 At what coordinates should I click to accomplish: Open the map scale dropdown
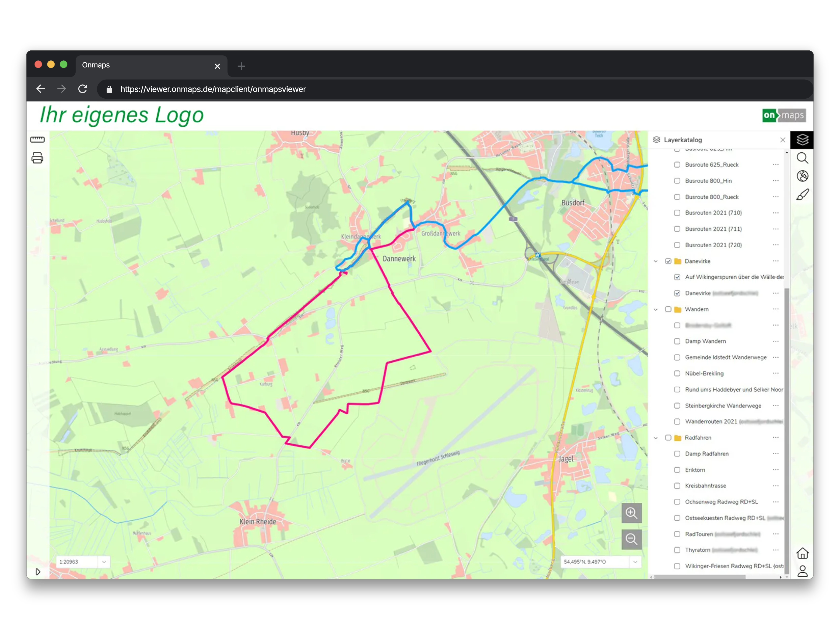tap(104, 562)
